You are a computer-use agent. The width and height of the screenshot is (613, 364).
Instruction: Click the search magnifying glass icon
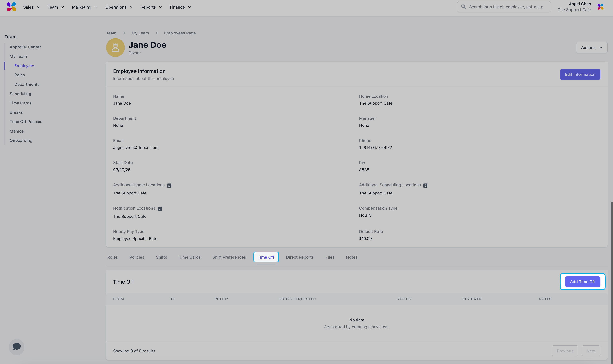click(463, 7)
